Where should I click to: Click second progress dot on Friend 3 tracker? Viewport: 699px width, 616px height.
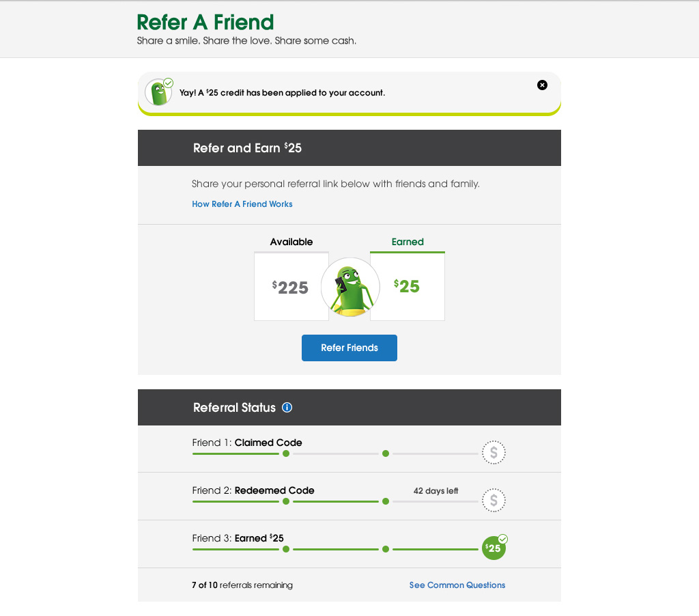point(386,549)
